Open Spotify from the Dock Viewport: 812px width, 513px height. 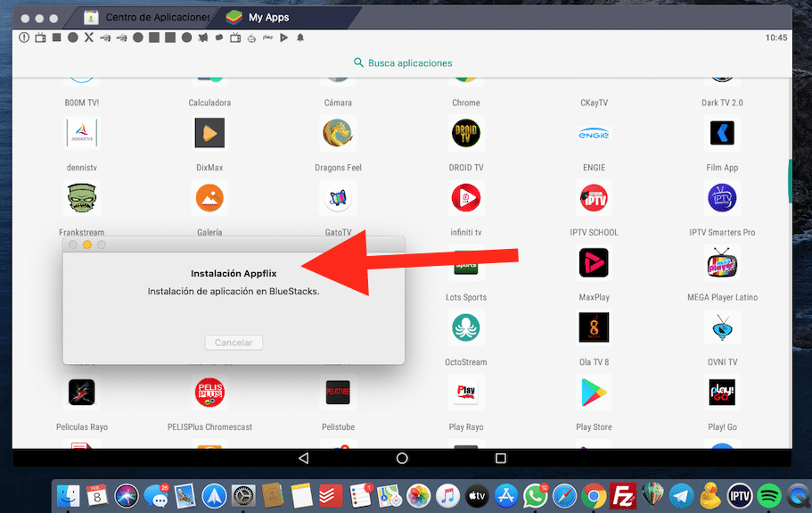coord(769,496)
